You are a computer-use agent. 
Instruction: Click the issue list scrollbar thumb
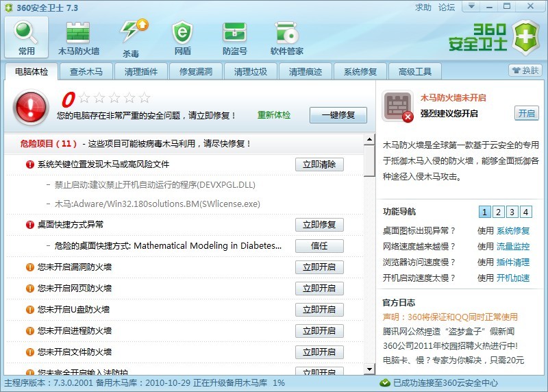coord(369,161)
